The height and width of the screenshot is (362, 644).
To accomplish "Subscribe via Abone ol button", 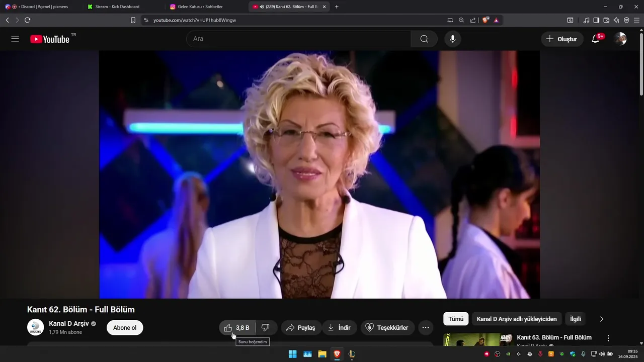I will (125, 328).
